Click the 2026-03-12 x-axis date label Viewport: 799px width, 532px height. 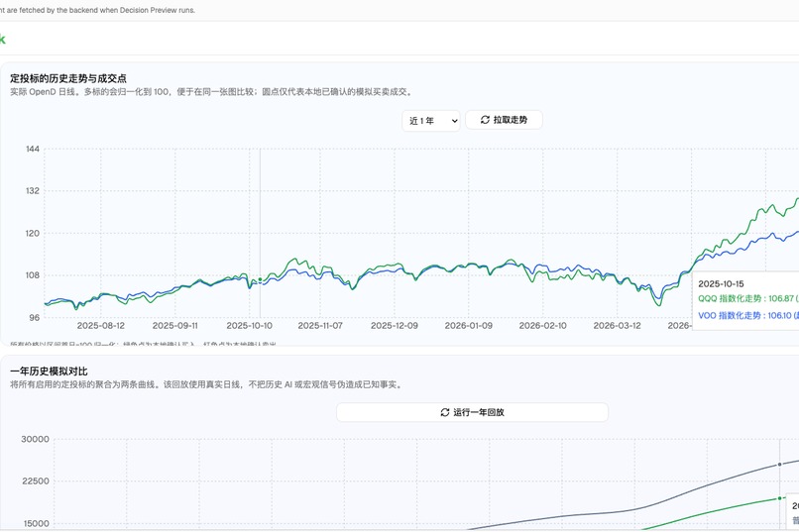click(617, 326)
